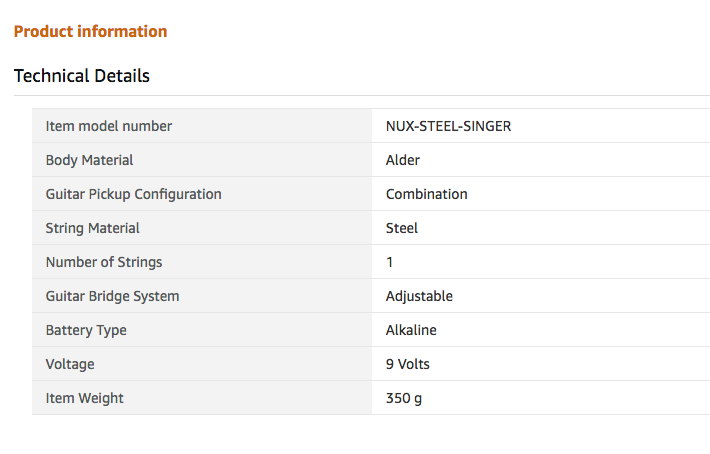Click the NUX-STEEL-SINGER model value
Image resolution: width=710 pixels, height=454 pixels.
[x=448, y=126]
